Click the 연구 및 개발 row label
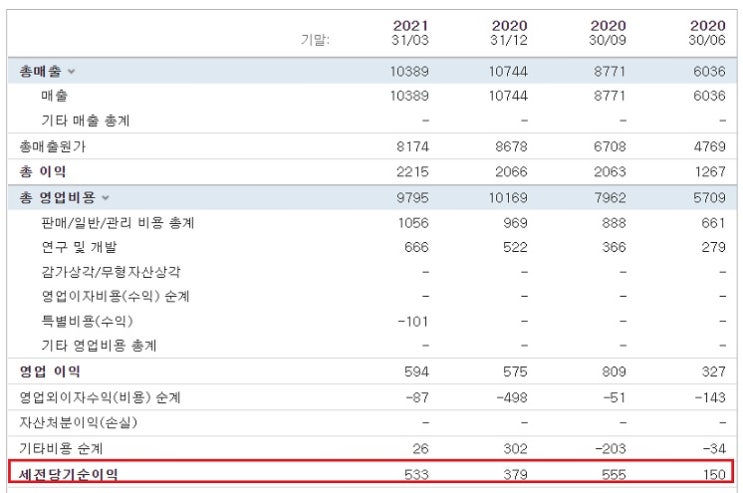 coord(79,247)
